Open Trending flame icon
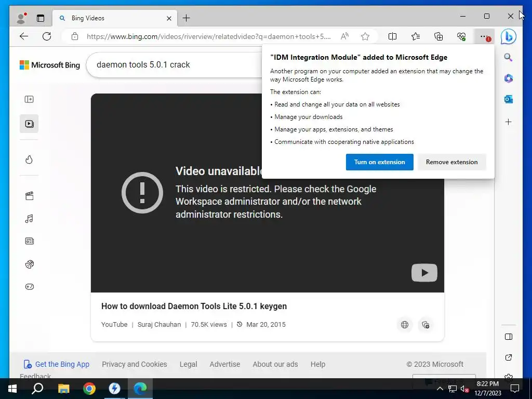The height and width of the screenshot is (399, 532). (x=29, y=159)
